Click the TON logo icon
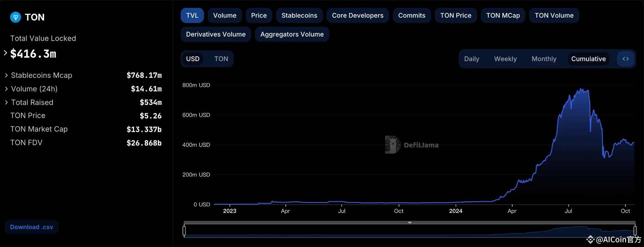Viewport: 644px width, 247px height. 15,17
